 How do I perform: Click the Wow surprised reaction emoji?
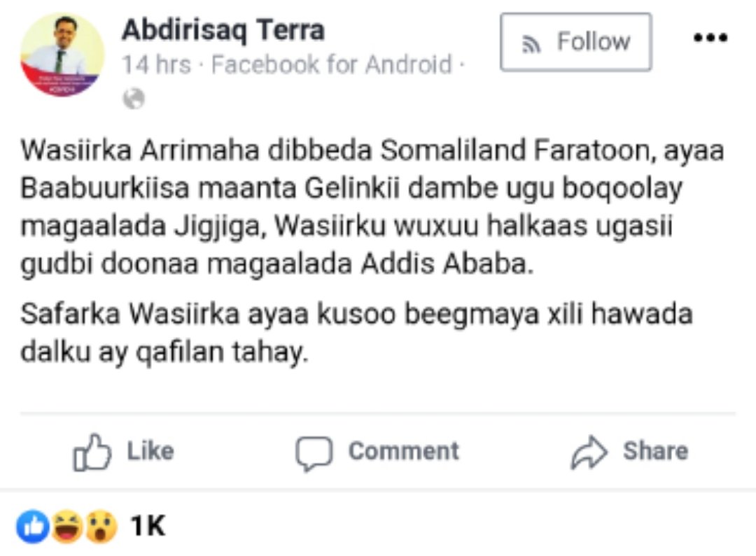coord(101,527)
